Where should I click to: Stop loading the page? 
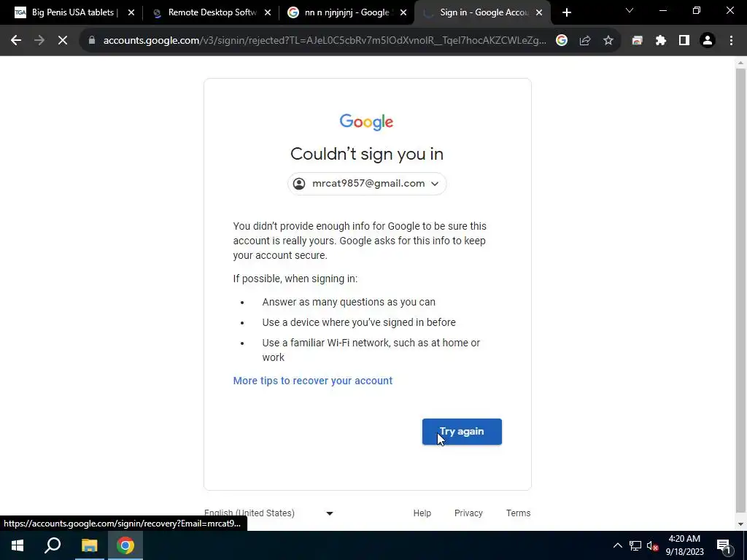pos(63,41)
